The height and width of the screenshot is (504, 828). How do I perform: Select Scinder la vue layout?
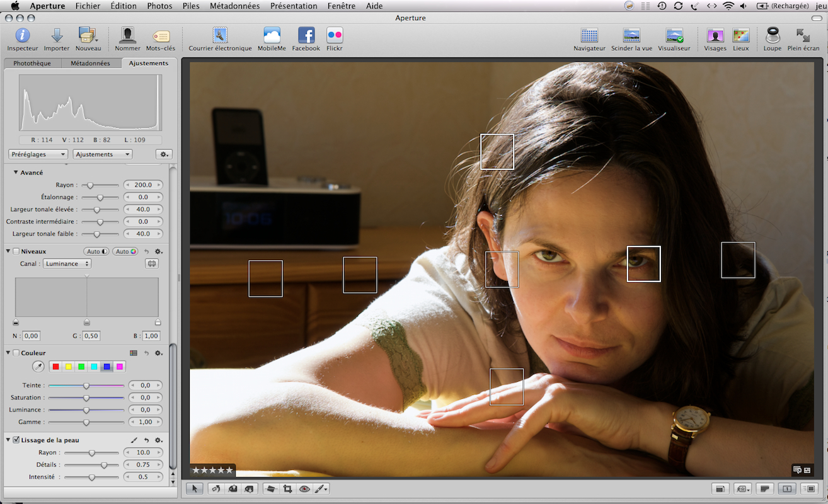[x=631, y=39]
